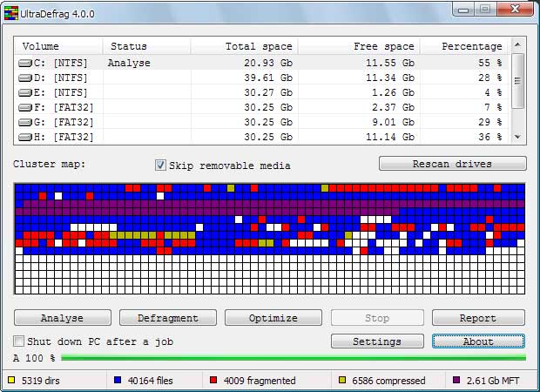Image resolution: width=540 pixels, height=392 pixels.
Task: Start the Defragment job
Action: [x=168, y=318]
